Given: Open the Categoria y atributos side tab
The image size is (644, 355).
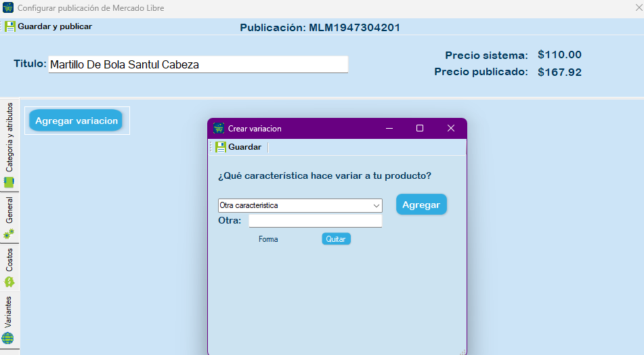Looking at the screenshot, I should tap(9, 145).
